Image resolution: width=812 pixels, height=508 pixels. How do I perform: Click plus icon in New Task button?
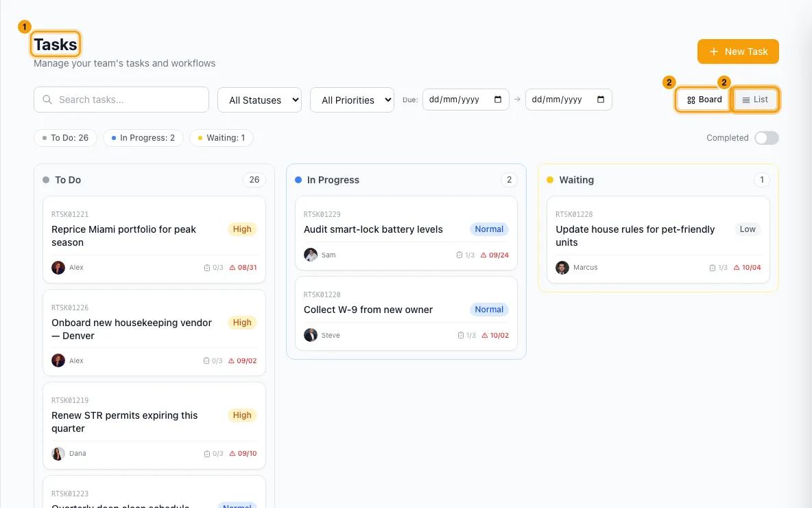click(x=714, y=51)
